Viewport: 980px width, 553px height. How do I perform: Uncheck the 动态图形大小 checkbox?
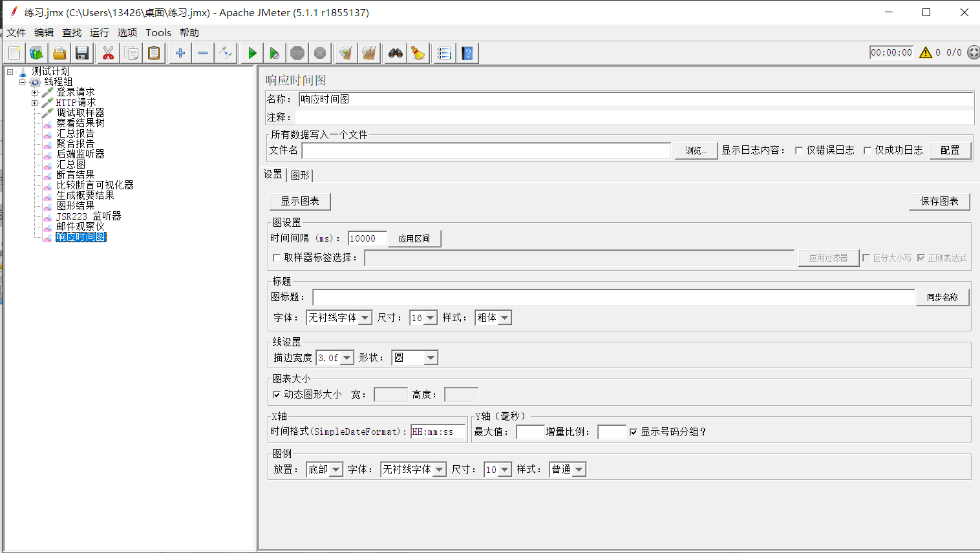[277, 395]
